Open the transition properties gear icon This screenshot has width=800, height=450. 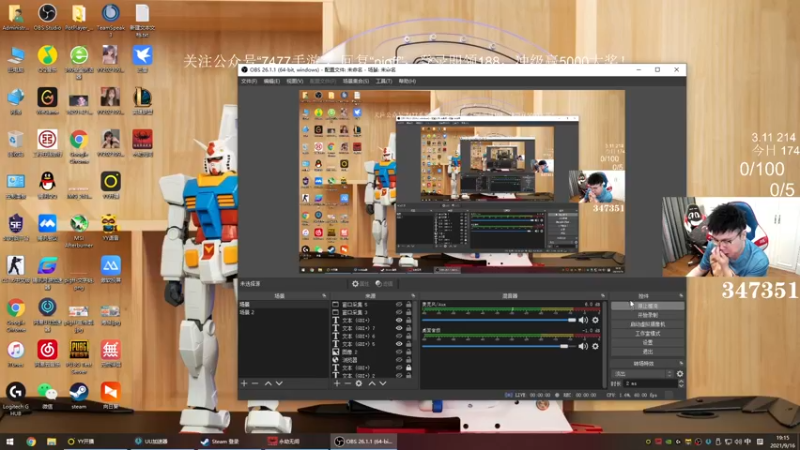coord(680,373)
